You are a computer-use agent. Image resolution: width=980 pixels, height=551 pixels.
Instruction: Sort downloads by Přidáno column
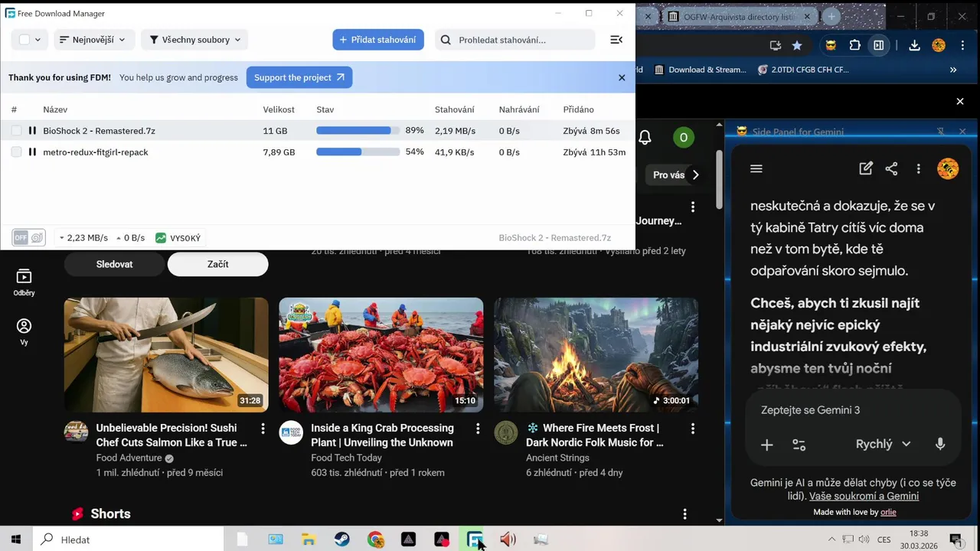579,109
